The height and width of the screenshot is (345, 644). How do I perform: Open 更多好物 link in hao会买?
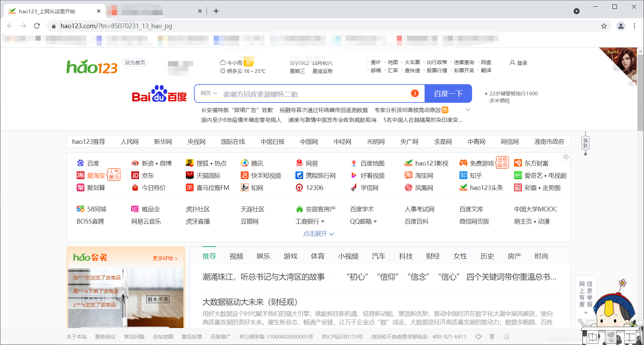[x=165, y=258]
